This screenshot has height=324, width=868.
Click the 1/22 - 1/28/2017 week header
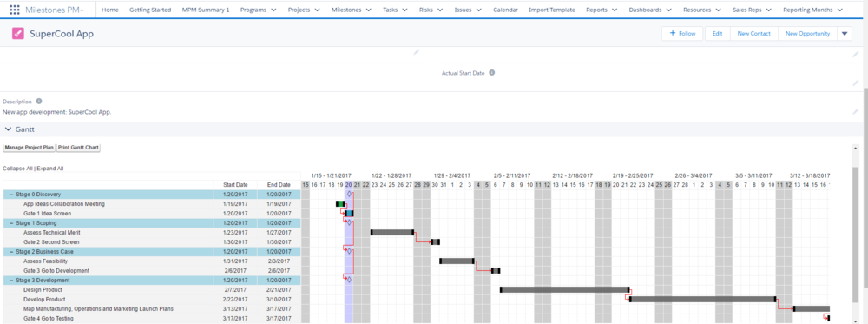coord(391,175)
